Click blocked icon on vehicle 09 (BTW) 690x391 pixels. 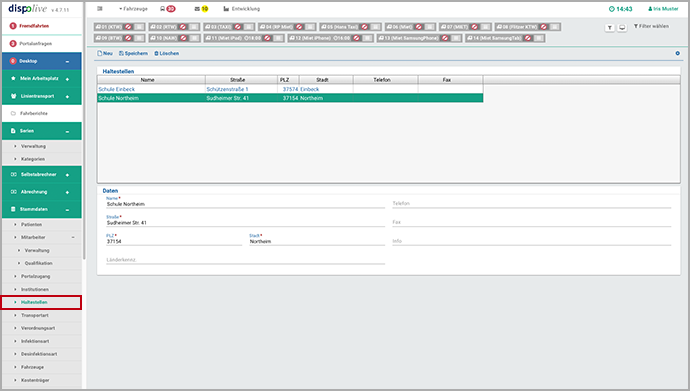click(128, 38)
